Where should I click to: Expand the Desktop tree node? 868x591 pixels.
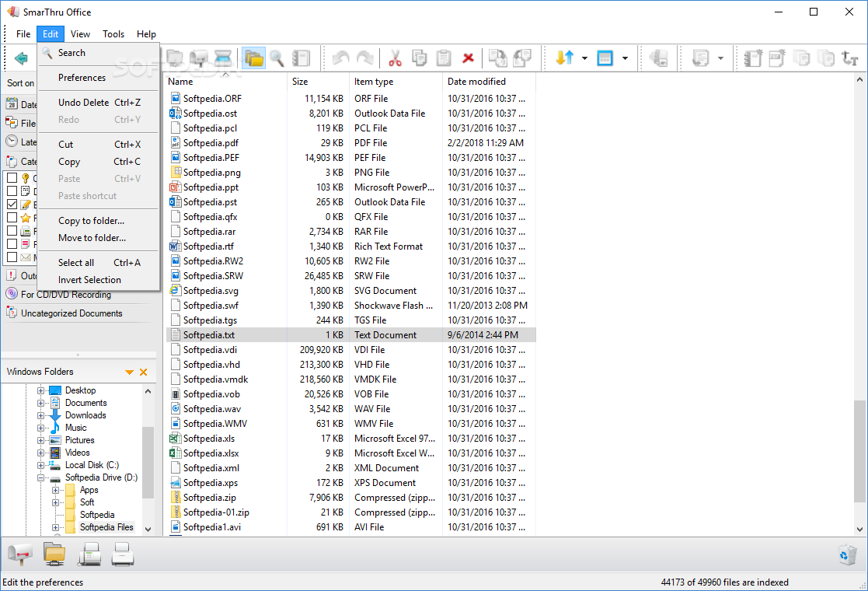pos(40,390)
